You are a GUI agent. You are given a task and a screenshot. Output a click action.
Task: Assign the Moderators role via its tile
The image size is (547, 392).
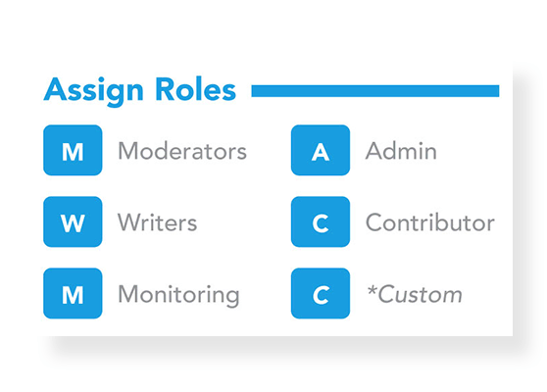point(73,150)
